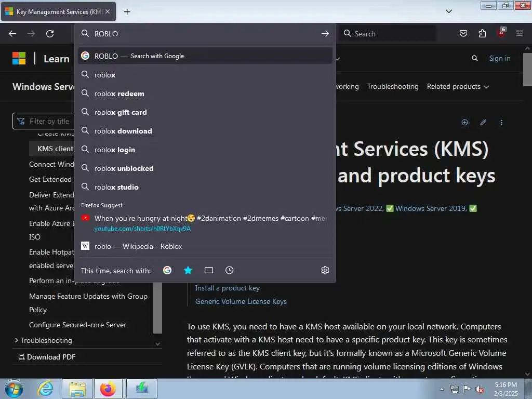Click the go arrow in URL bar
Screen dimensions: 532x399
point(325,34)
